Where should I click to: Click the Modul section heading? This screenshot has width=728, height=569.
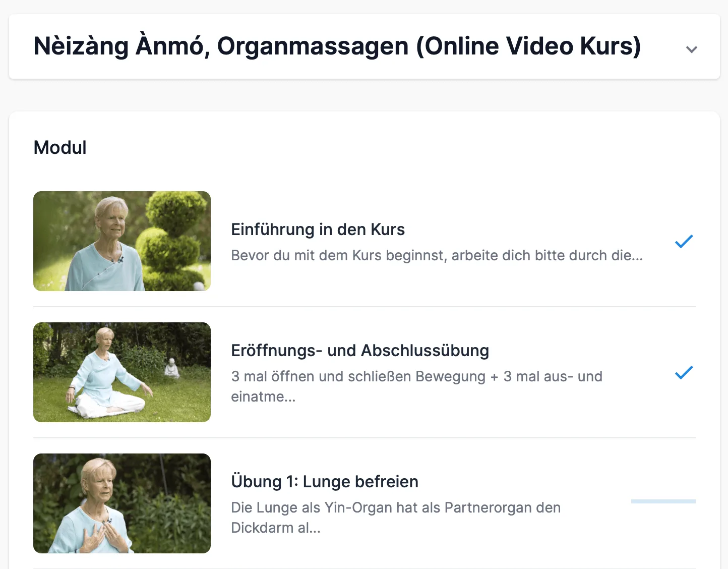click(60, 148)
